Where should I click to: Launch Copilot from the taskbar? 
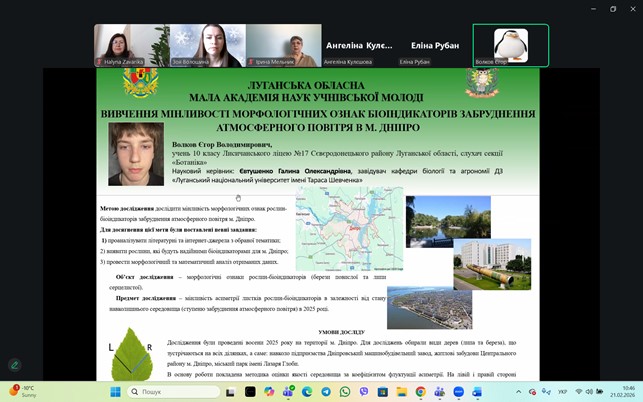pyautogui.click(x=269, y=392)
